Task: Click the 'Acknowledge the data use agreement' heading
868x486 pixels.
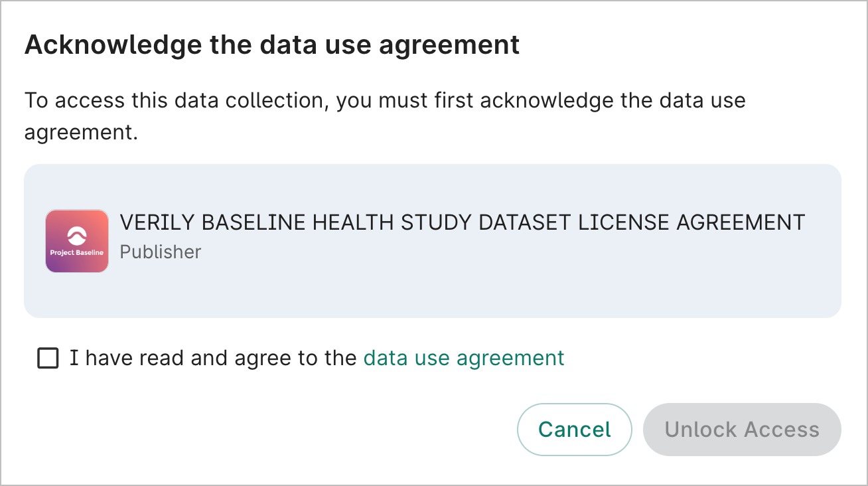Action: pyautogui.click(x=271, y=44)
